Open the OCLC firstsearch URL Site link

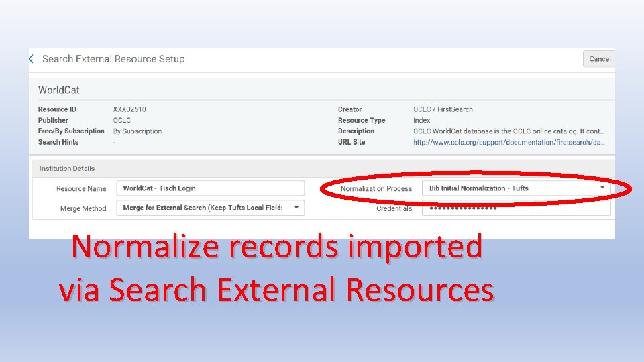click(x=509, y=142)
